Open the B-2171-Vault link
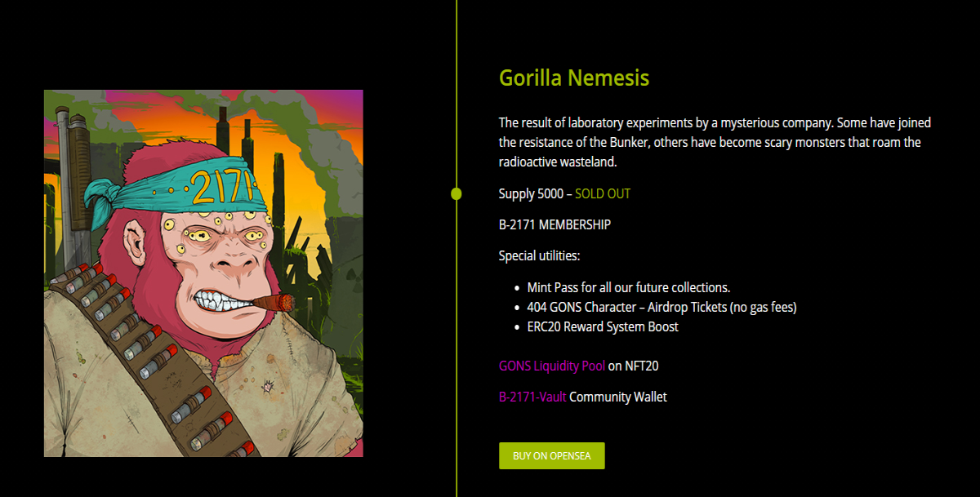Viewport: 980px width, 497px height. 532,397
